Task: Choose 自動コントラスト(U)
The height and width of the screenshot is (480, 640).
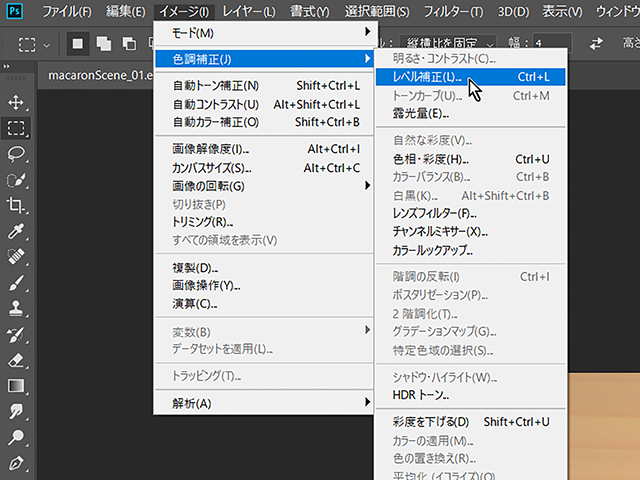Action: pyautogui.click(x=264, y=104)
